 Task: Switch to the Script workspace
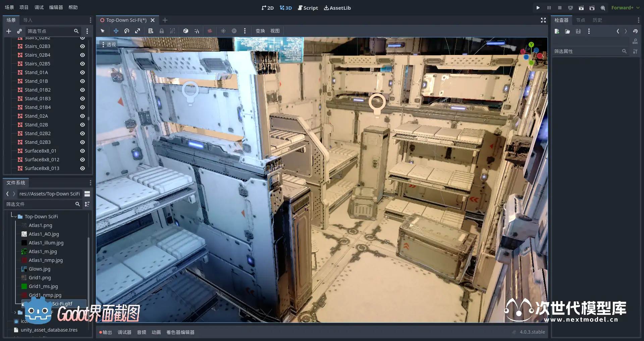pyautogui.click(x=308, y=8)
